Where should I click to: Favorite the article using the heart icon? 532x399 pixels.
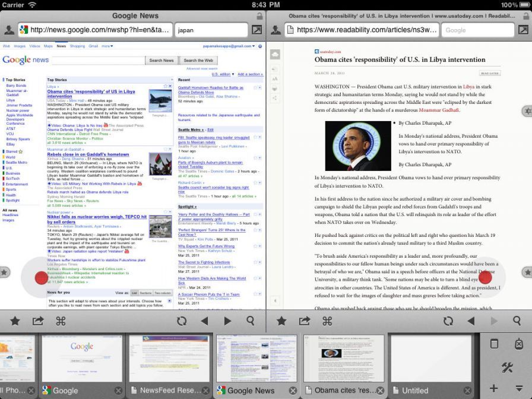pos(276,88)
